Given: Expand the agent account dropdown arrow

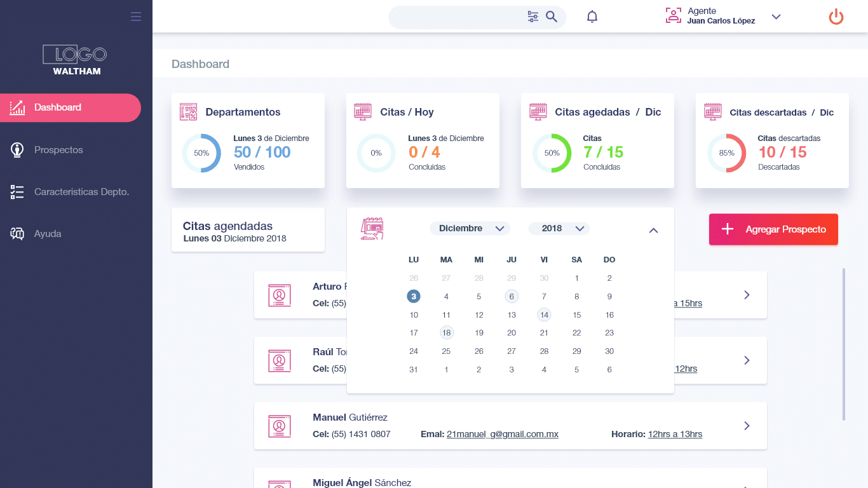Looking at the screenshot, I should tap(776, 17).
